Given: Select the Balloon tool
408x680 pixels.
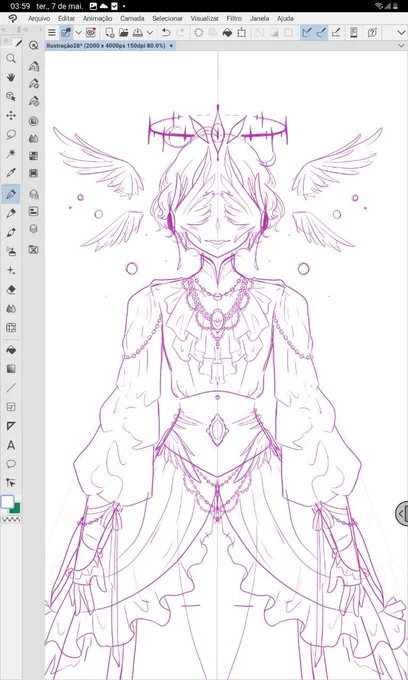Looking at the screenshot, I should [x=11, y=464].
